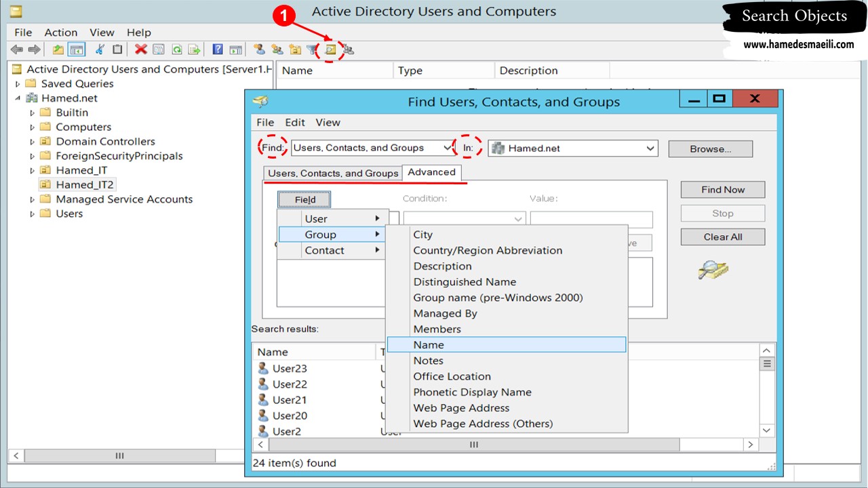
Task: Choose Name from the Group field list
Action: click(x=506, y=345)
